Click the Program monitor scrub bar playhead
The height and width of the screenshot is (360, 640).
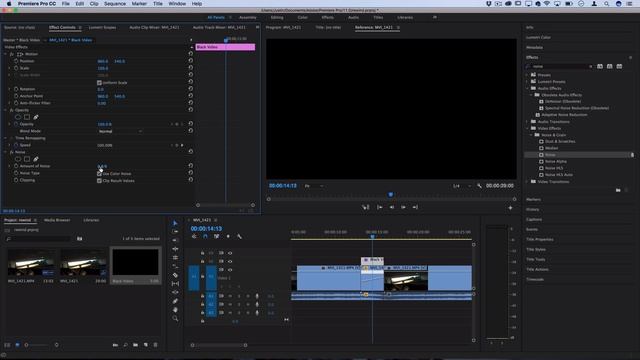coord(391,195)
